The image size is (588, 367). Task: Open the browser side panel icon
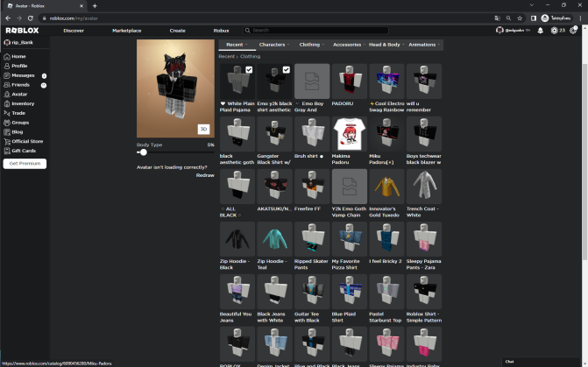coord(534,18)
